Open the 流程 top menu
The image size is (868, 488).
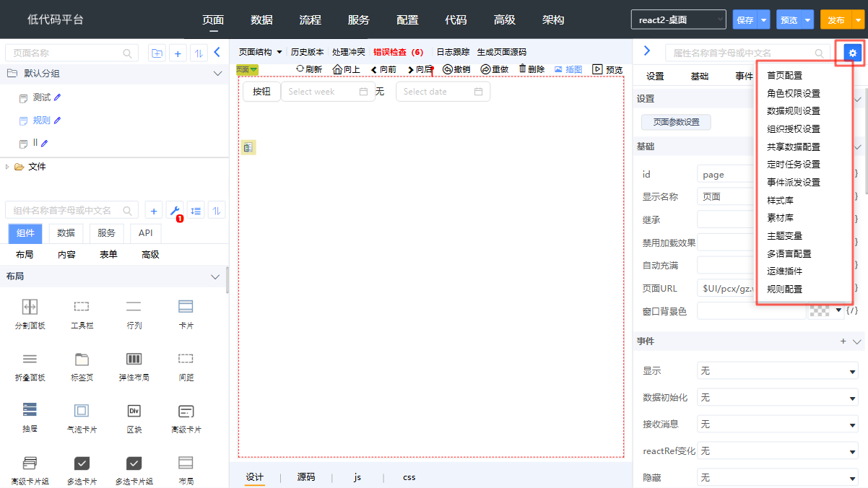click(311, 19)
